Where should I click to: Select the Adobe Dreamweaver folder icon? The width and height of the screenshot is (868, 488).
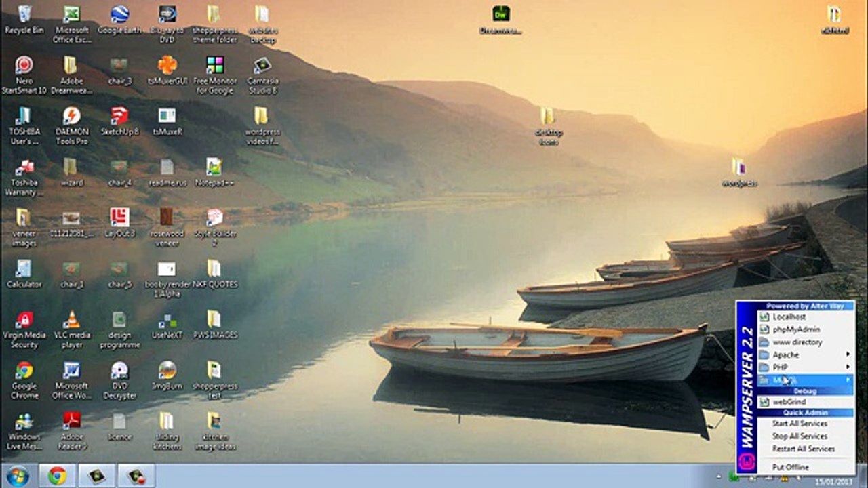pos(71,75)
